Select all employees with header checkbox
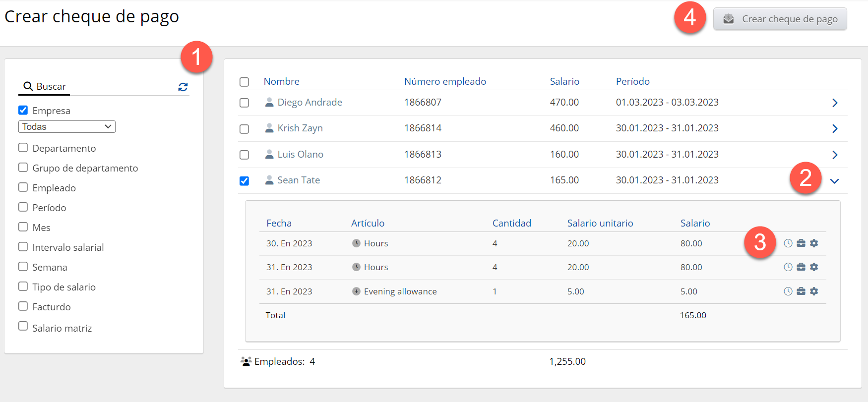 point(244,82)
